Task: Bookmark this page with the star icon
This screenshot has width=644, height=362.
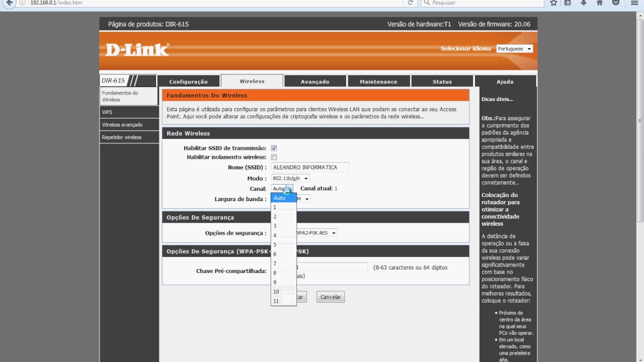Action: pos(553,3)
